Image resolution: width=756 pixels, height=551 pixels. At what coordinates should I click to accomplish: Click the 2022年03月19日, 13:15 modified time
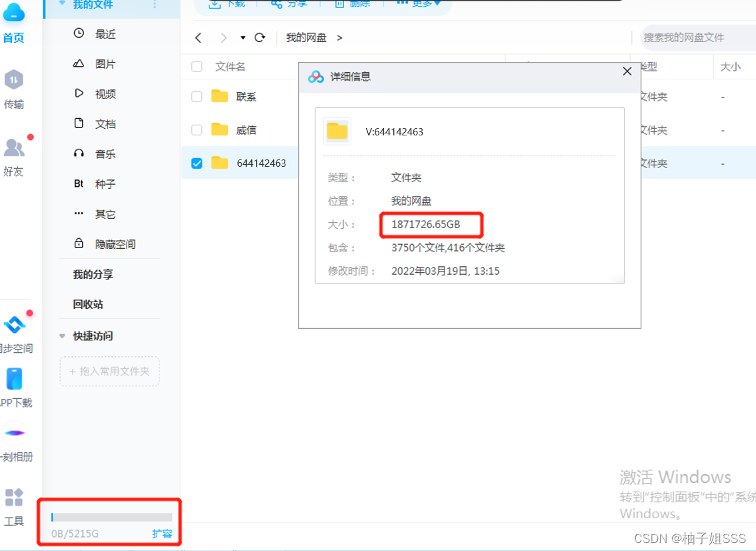point(445,271)
